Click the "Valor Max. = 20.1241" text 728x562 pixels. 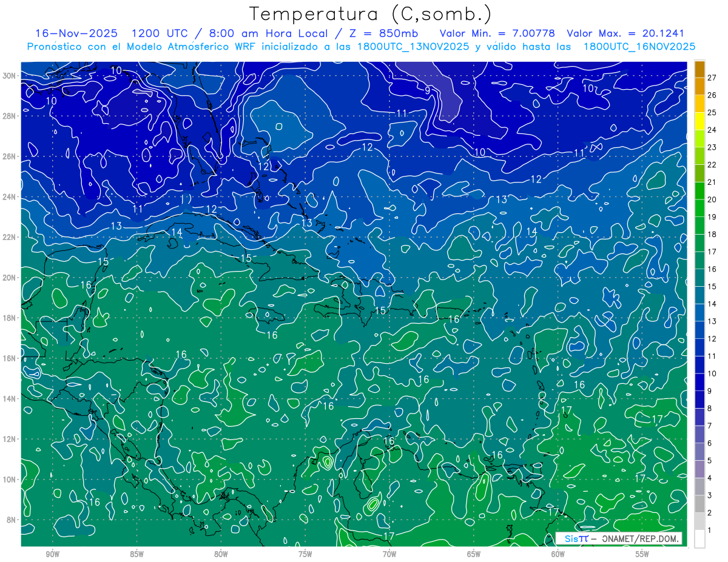click(625, 33)
